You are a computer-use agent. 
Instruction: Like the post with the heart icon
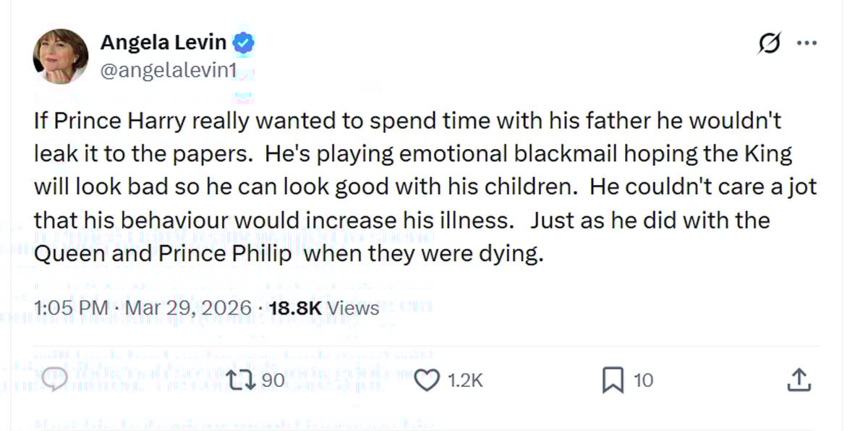[427, 380]
